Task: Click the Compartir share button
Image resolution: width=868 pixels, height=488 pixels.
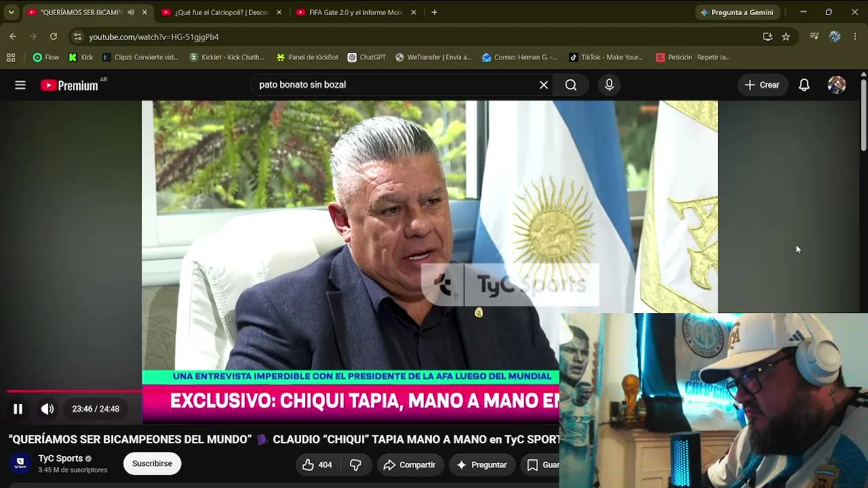Action: click(410, 465)
